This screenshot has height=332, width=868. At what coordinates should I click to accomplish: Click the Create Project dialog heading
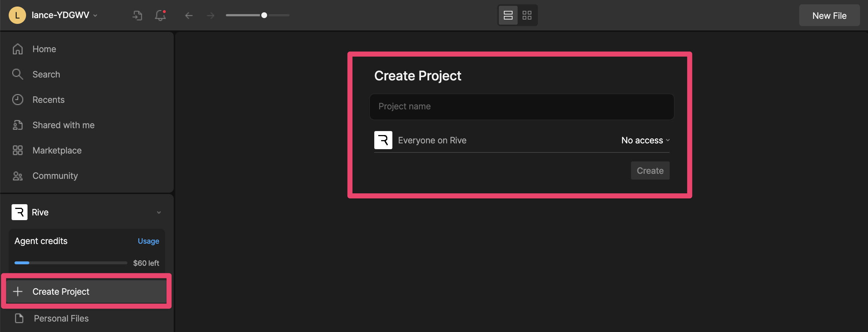(418, 76)
